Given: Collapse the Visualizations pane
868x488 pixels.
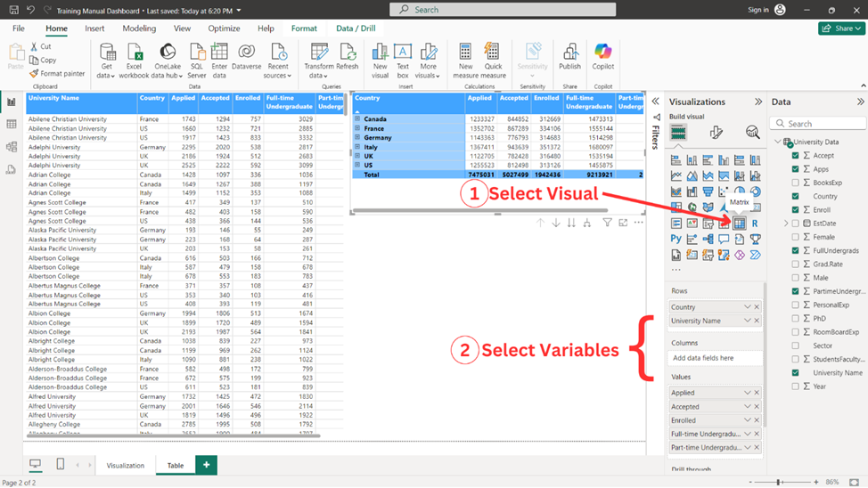Looking at the screenshot, I should point(758,102).
